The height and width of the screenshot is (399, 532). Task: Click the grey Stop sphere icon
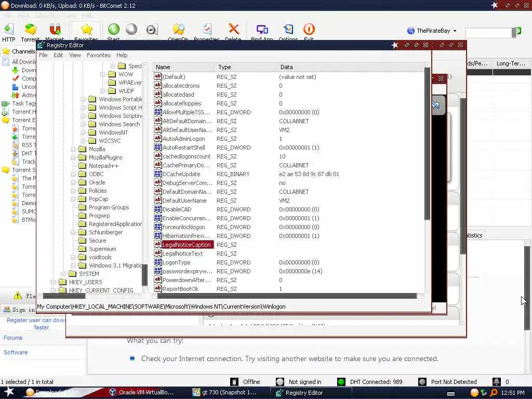[131, 30]
